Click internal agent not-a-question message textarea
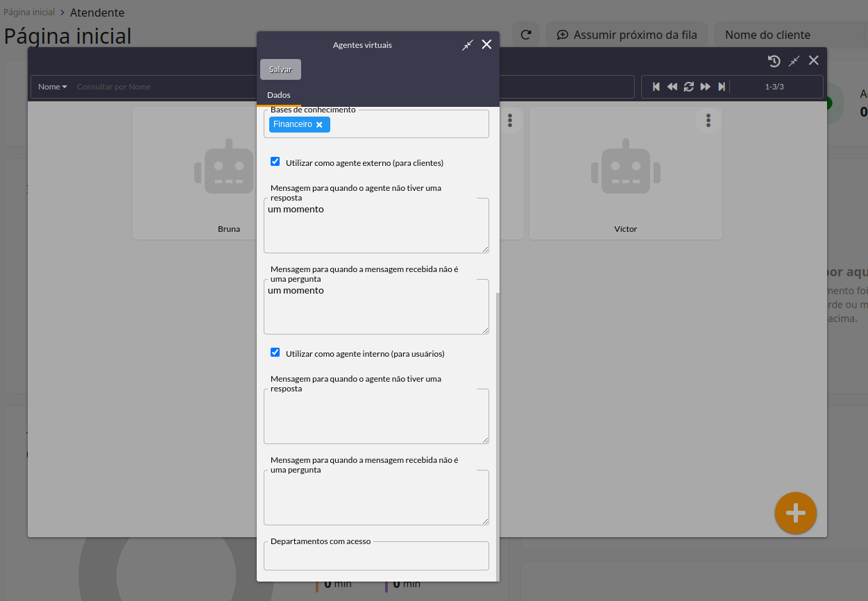 click(x=376, y=498)
